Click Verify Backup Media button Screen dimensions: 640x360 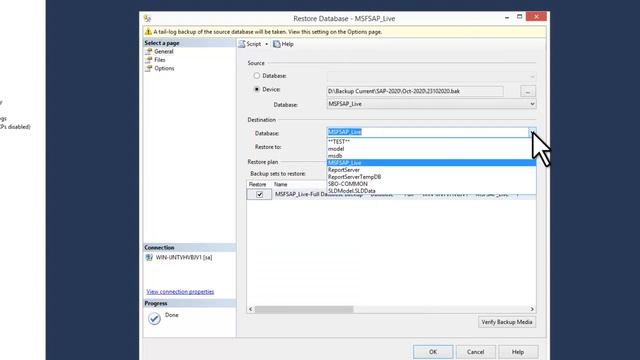[507, 322]
